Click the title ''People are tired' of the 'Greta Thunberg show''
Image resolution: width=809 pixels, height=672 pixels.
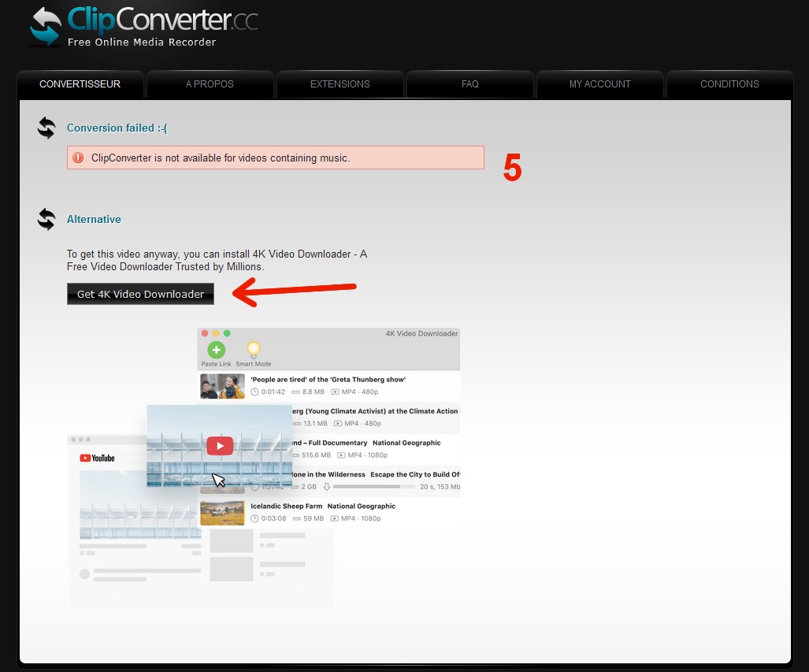[x=328, y=380]
